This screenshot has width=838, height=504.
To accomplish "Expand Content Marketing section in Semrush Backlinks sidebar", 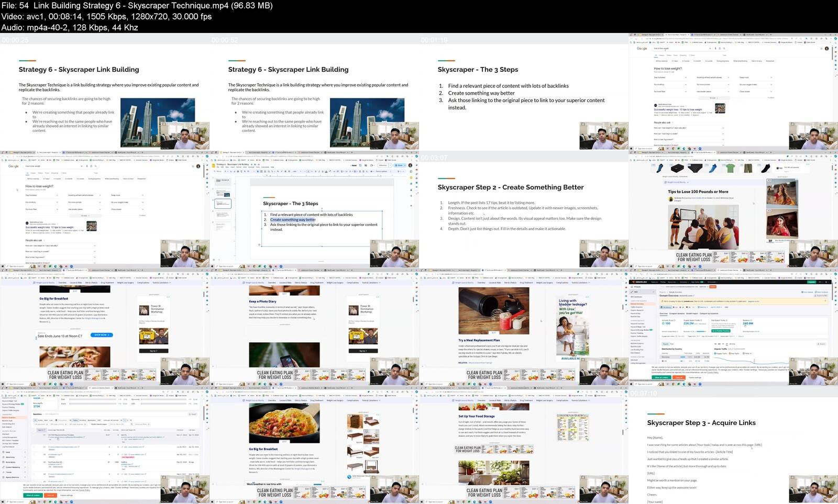I will pos(13,467).
